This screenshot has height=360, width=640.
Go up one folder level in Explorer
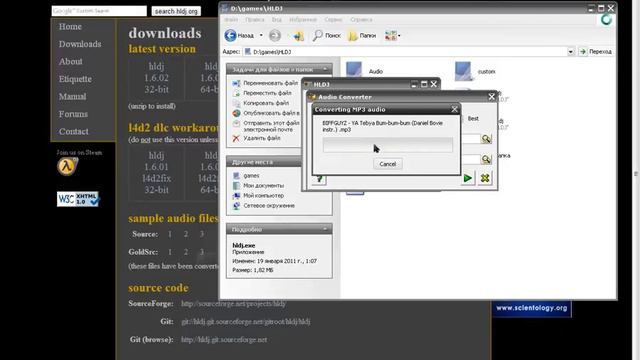[x=299, y=36]
